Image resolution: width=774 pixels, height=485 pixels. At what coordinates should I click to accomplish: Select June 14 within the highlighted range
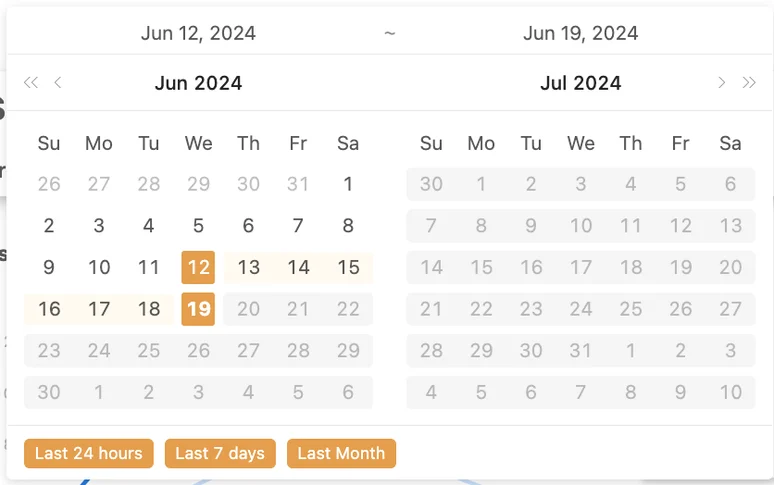(298, 267)
